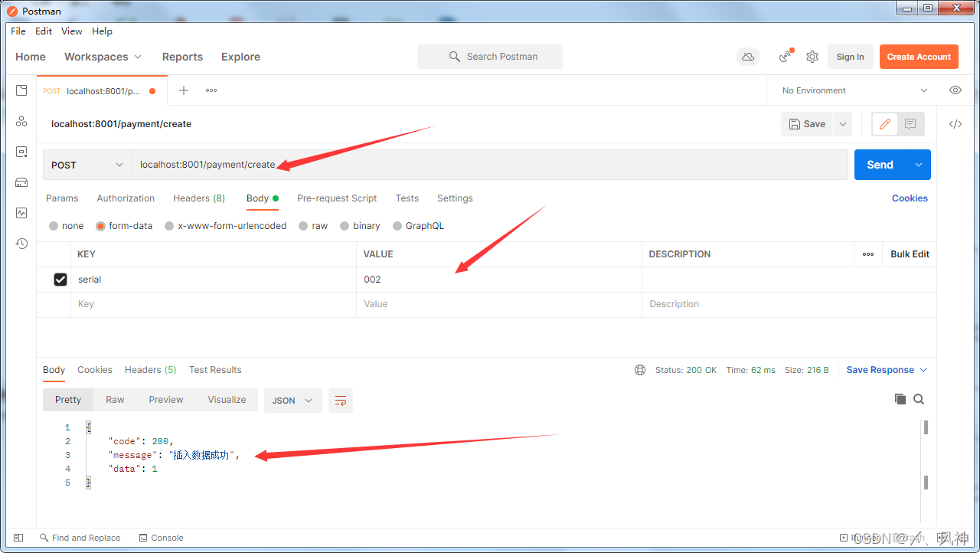Toggle sidebar from status bar icon
Viewport: 980px width, 553px height.
tap(19, 538)
